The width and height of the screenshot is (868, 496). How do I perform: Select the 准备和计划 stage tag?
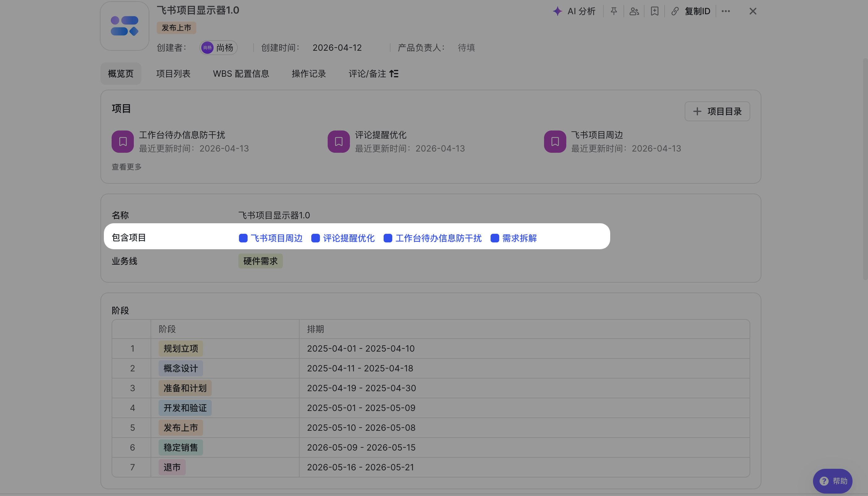click(x=185, y=388)
